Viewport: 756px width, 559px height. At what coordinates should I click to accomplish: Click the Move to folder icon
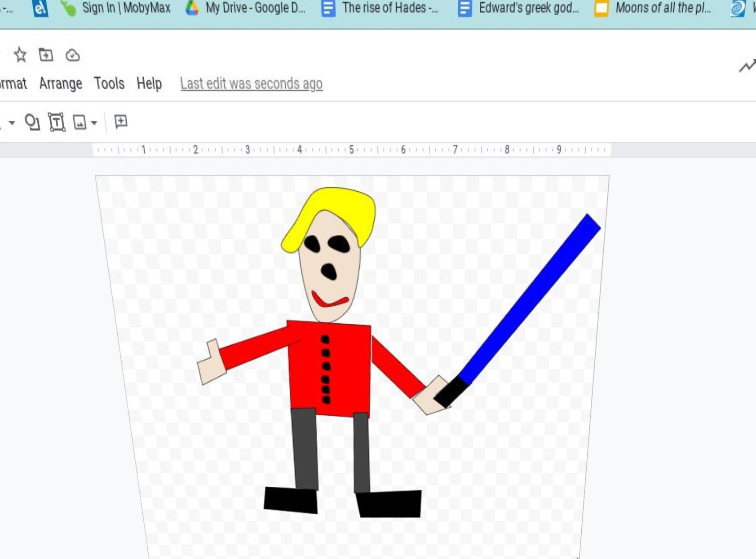click(46, 55)
